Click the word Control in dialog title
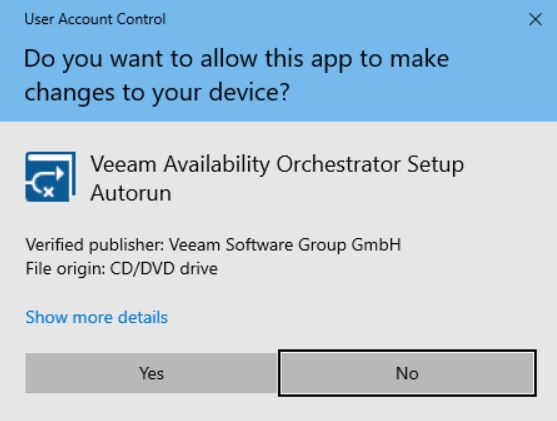Viewport: 557px width, 421px height. point(141,19)
